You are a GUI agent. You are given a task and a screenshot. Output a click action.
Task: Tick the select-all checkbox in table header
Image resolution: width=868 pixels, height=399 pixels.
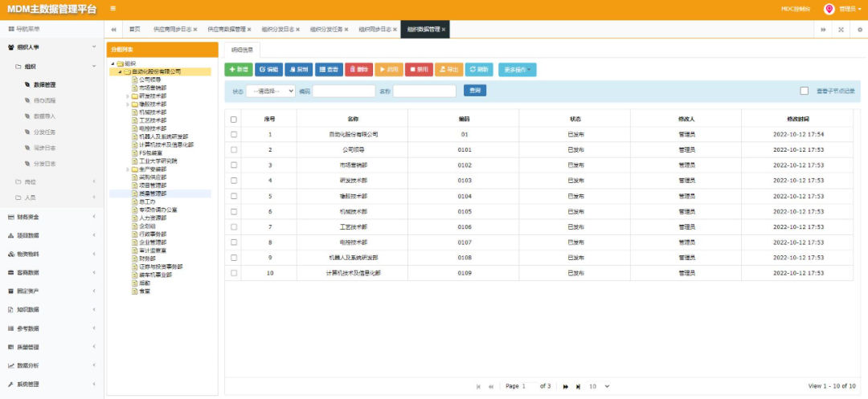click(234, 120)
